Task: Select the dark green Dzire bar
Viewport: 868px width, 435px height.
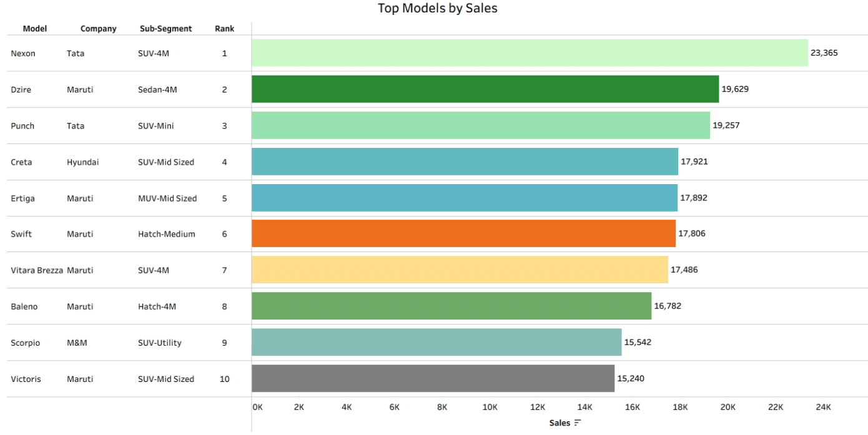Action: 485,89
